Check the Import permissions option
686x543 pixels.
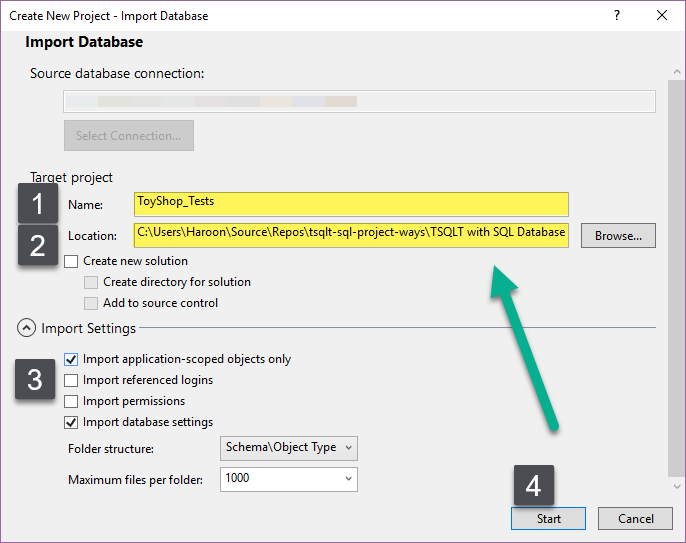pyautogui.click(x=71, y=401)
